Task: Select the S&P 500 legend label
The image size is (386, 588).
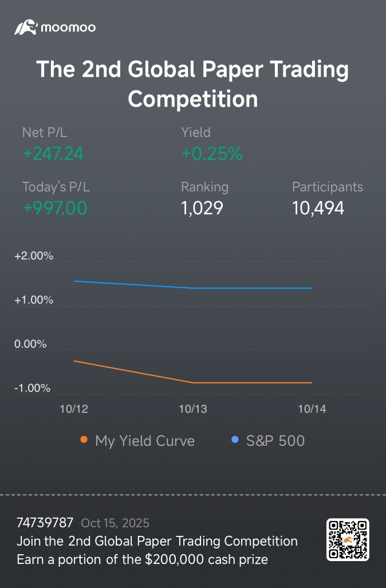Action: point(275,441)
